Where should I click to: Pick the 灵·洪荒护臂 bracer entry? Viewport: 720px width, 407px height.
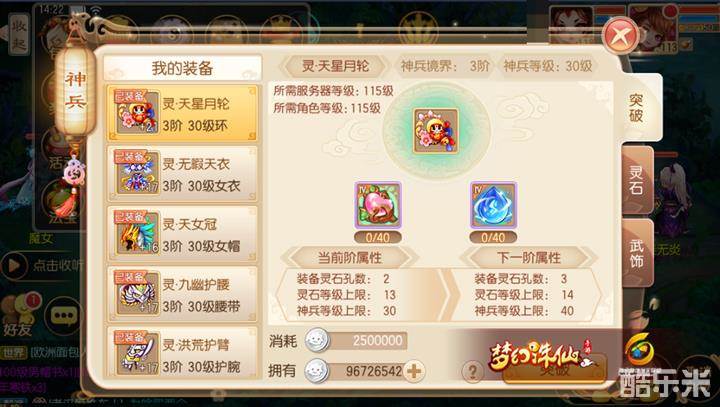tap(182, 352)
